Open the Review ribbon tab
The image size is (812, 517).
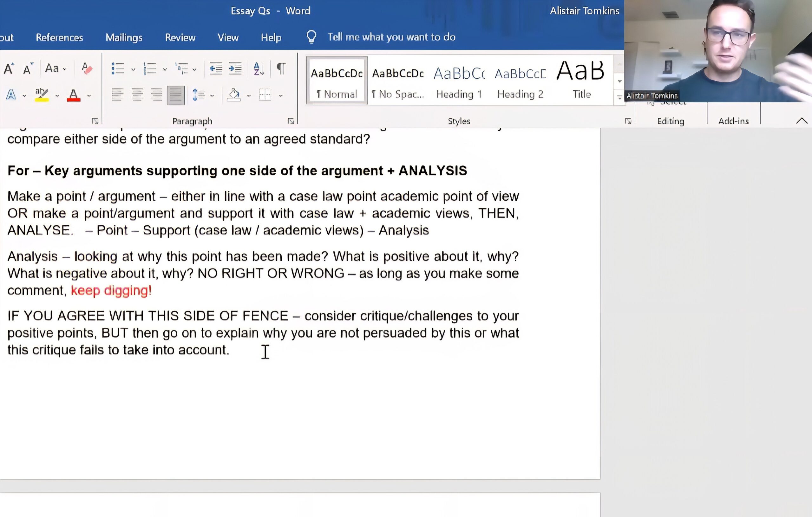180,37
